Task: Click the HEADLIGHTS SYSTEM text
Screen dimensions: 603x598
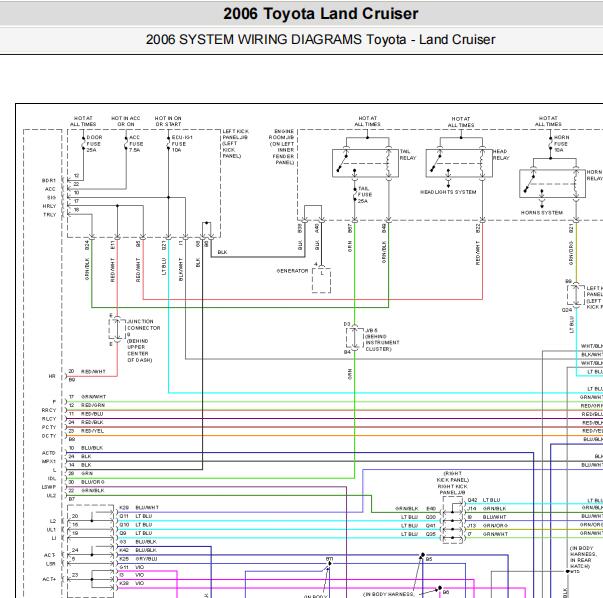Action: pos(448,192)
